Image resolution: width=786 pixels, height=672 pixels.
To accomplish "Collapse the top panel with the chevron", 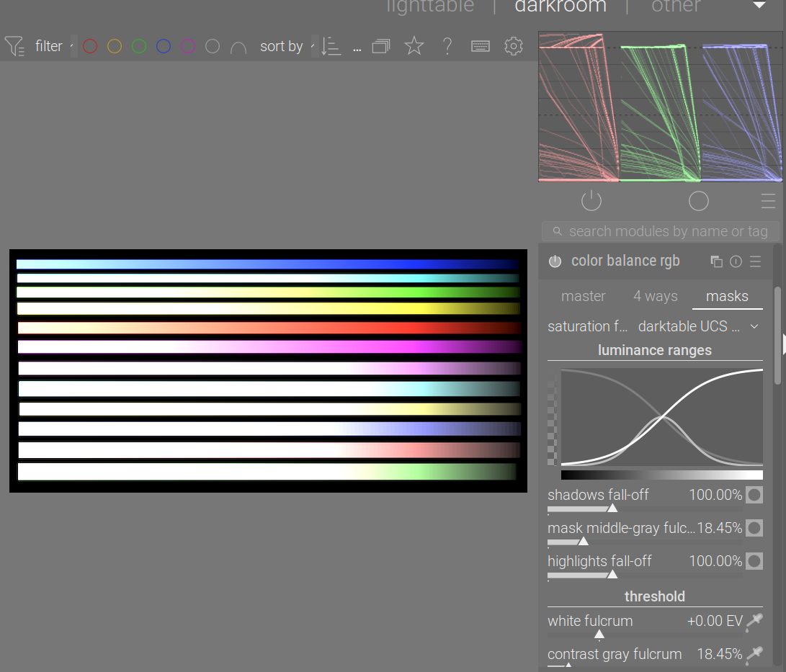I will coord(759,6).
